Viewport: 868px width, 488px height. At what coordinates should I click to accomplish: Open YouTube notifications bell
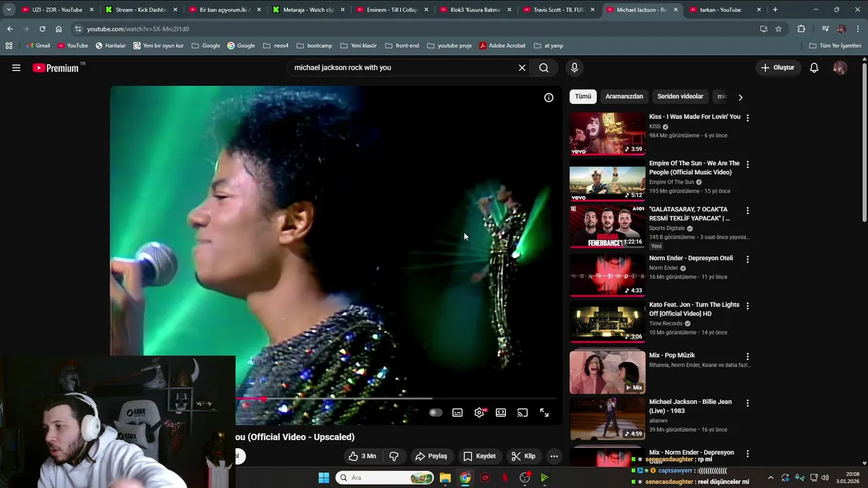coord(814,68)
